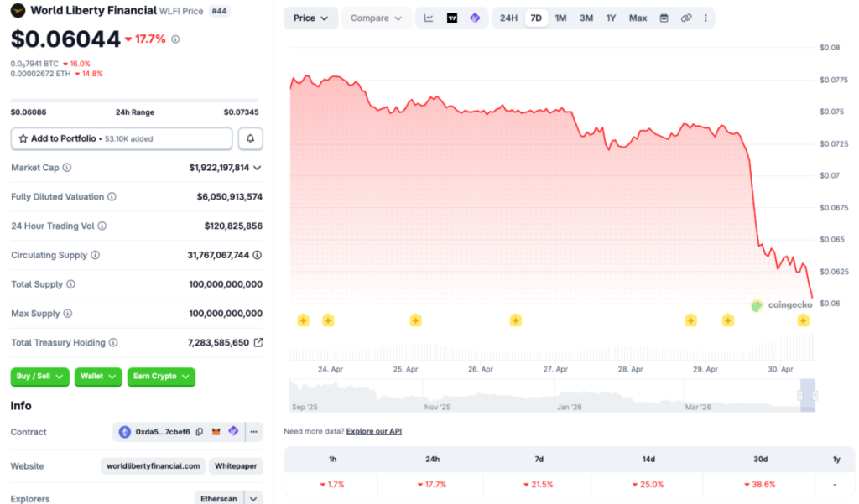This screenshot has width=859, height=504.
Task: Switch chart range to 1M
Action: pyautogui.click(x=560, y=18)
